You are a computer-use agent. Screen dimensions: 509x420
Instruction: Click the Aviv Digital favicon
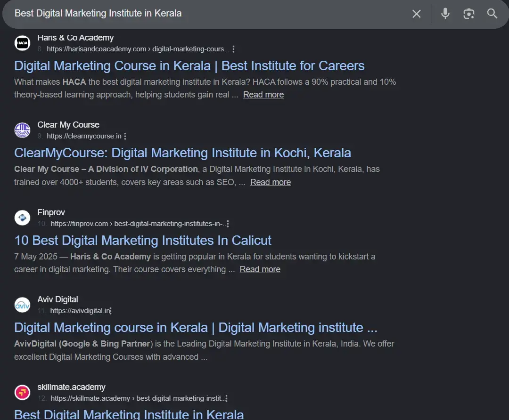(x=23, y=305)
